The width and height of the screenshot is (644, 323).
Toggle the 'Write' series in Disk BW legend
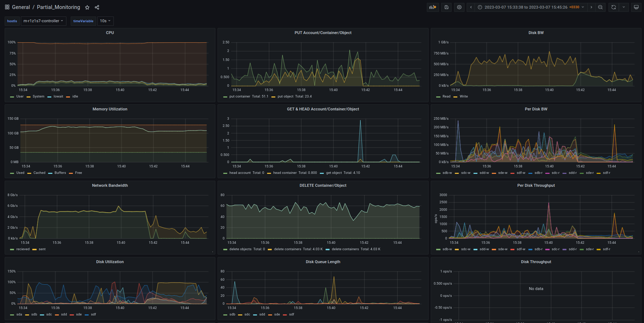[x=463, y=96]
